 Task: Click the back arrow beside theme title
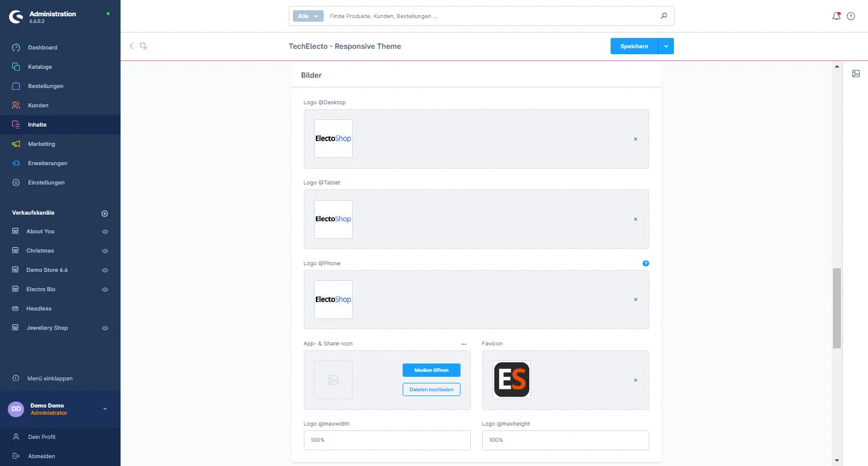click(131, 46)
